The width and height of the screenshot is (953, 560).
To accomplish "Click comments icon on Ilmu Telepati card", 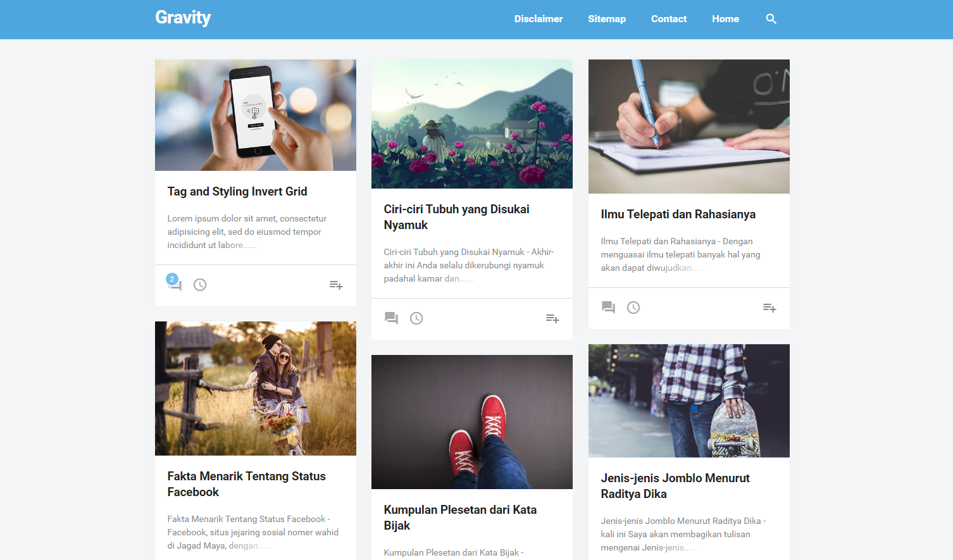I will click(608, 308).
